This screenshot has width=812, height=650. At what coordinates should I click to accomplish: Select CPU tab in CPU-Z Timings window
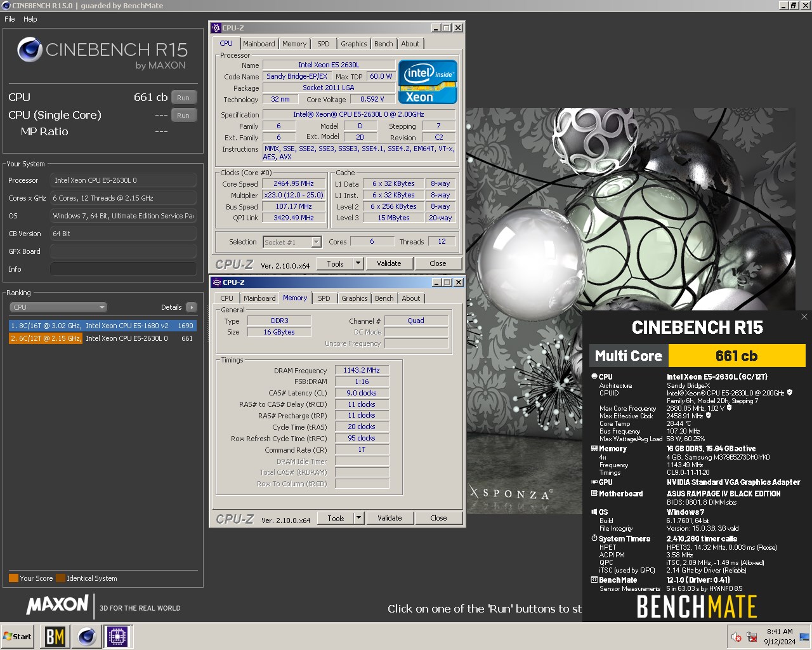[x=226, y=298]
